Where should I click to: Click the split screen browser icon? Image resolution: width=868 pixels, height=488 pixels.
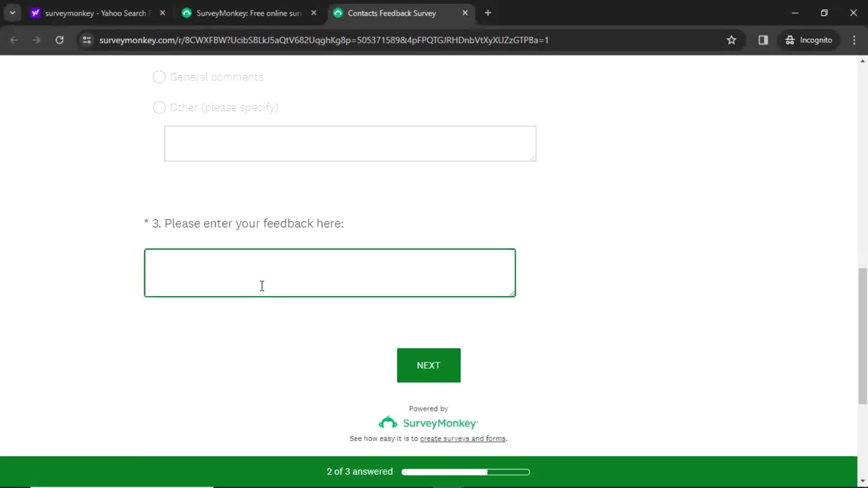point(764,40)
